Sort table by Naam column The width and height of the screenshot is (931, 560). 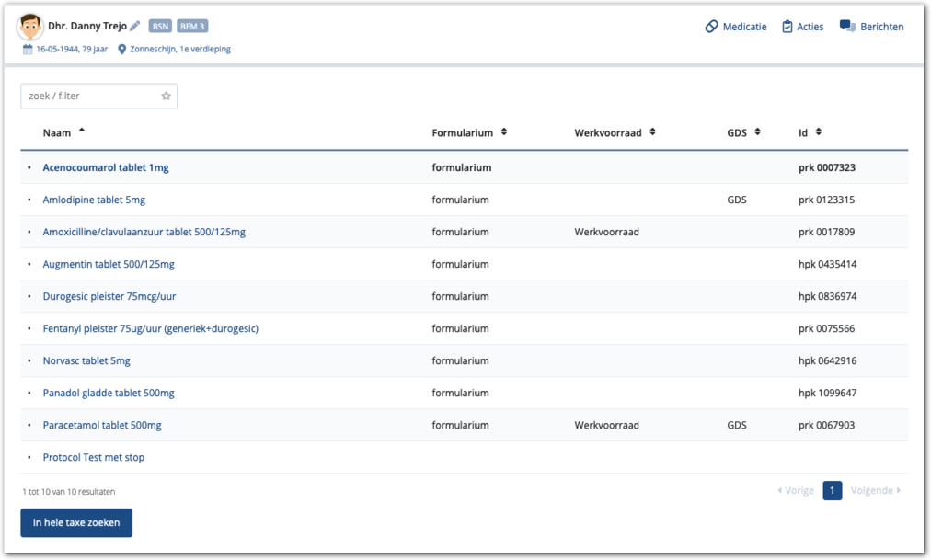coord(57,133)
